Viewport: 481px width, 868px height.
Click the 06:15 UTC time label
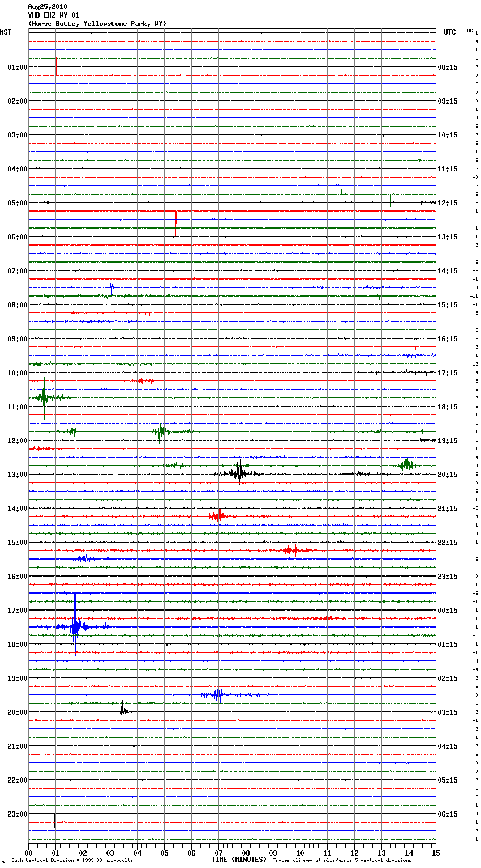pyautogui.click(x=448, y=814)
